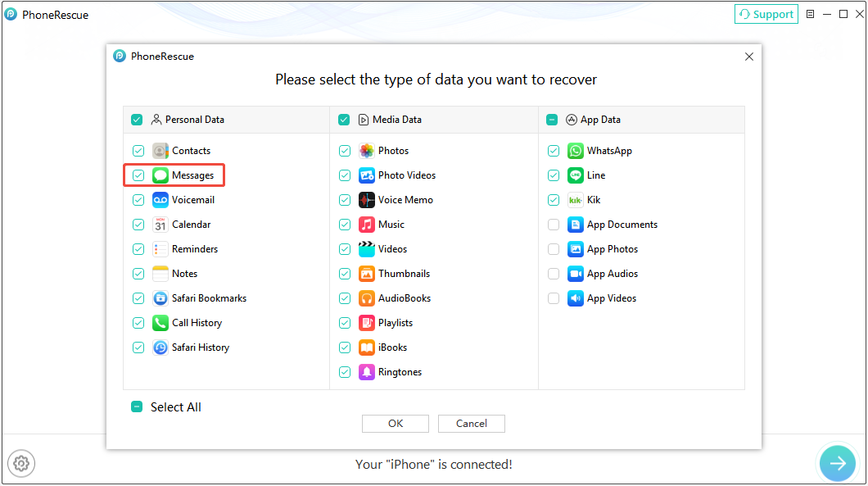
Task: Click the Playlists icon
Action: [367, 323]
